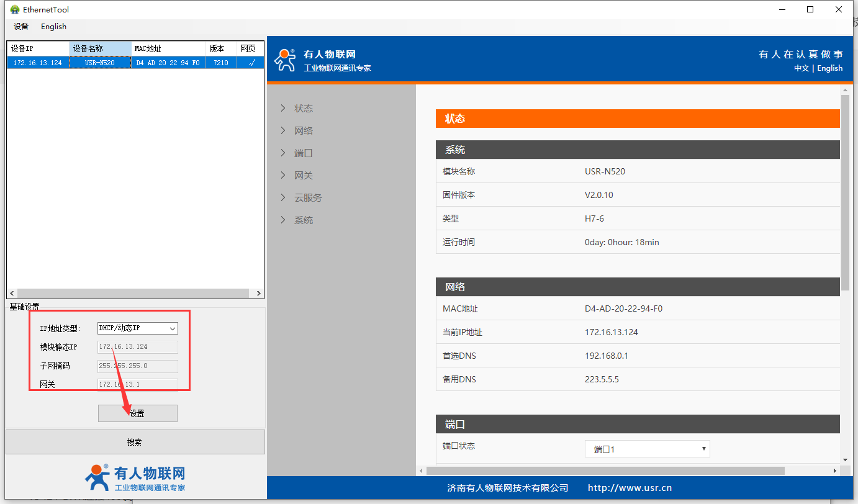The height and width of the screenshot is (504, 858).
Task: Expand the 网络 sidebar section
Action: (303, 131)
